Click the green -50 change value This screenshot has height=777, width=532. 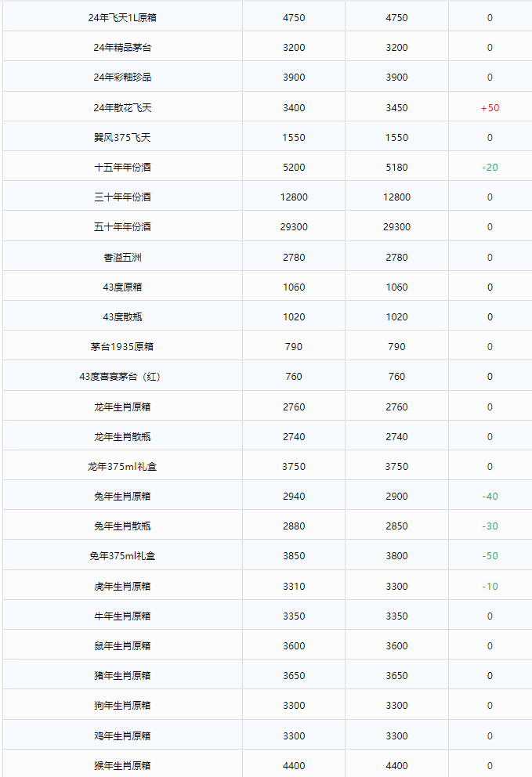click(x=490, y=556)
